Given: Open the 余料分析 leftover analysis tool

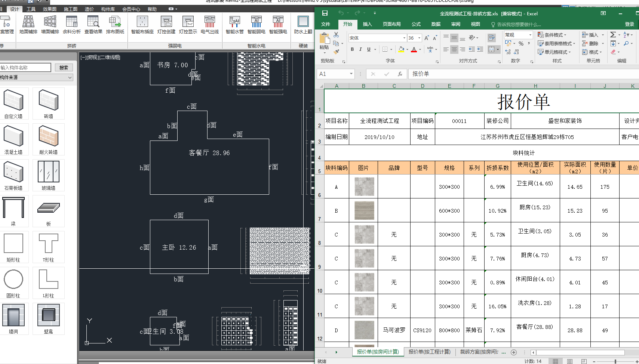Looking at the screenshot, I should 71,25.
